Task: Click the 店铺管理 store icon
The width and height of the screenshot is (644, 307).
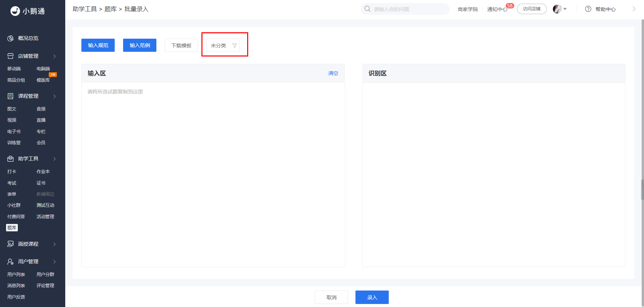Action: (x=10, y=56)
